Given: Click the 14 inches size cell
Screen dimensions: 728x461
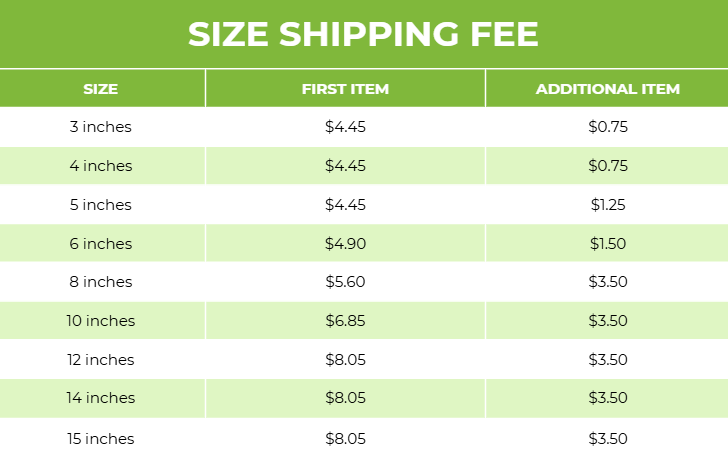Looking at the screenshot, I should coord(100,398).
